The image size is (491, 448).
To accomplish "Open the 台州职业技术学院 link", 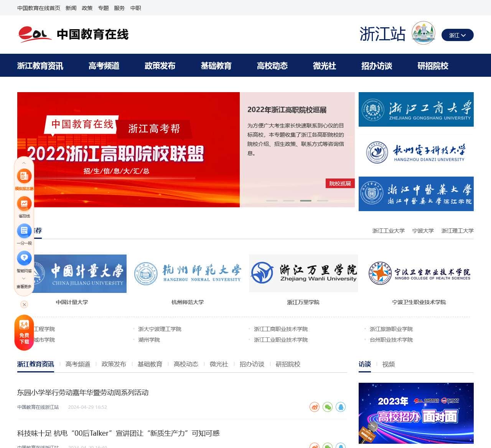I will [391, 340].
